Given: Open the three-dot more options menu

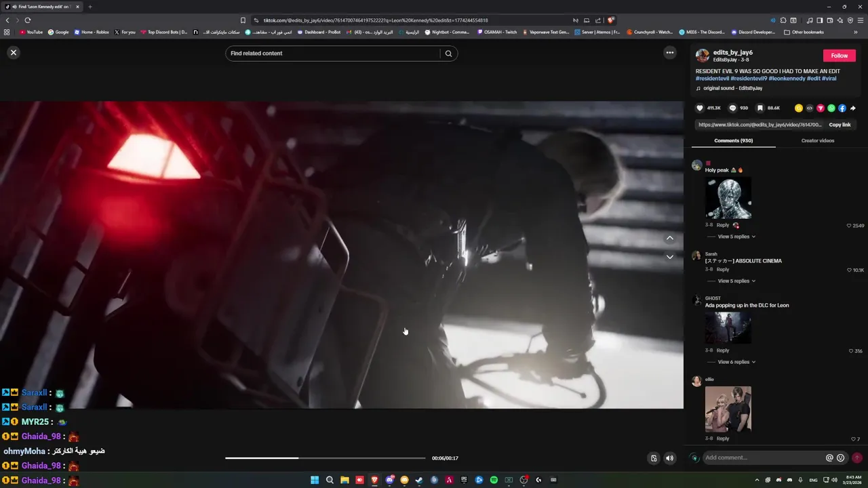Looking at the screenshot, I should coord(669,52).
